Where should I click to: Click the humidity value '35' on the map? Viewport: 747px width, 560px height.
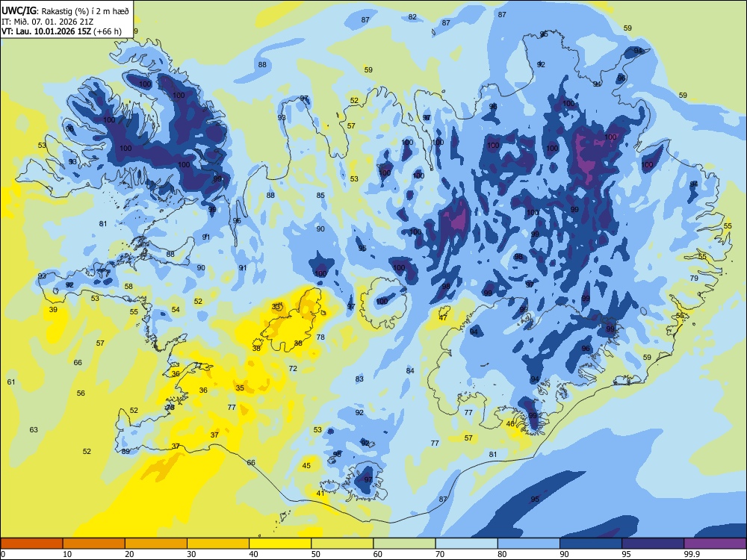(x=240, y=388)
